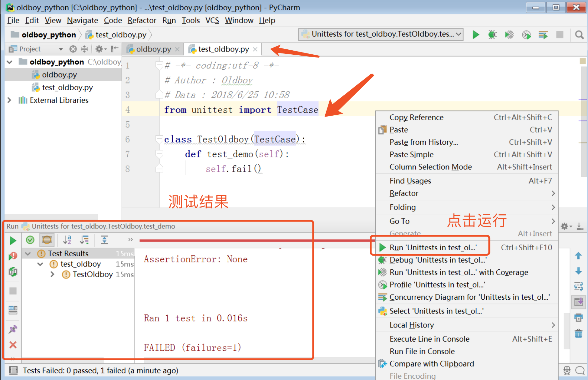588x380 pixels.
Task: Run with Coverage toolbar icon
Action: point(509,35)
